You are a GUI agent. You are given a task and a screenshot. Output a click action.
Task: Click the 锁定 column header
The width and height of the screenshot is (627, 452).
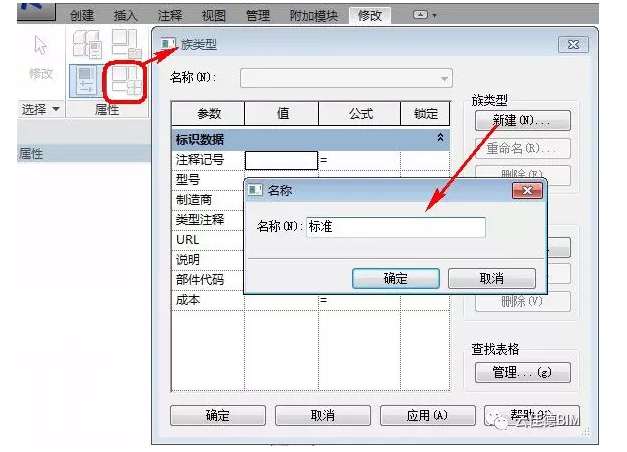pos(425,114)
